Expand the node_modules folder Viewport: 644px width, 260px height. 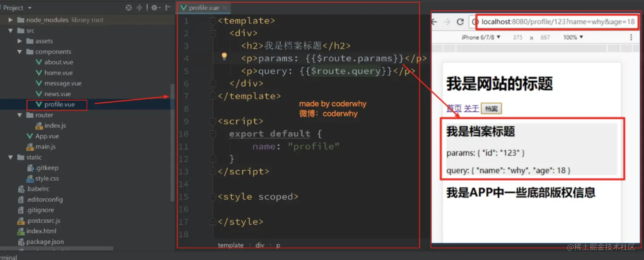[x=11, y=20]
